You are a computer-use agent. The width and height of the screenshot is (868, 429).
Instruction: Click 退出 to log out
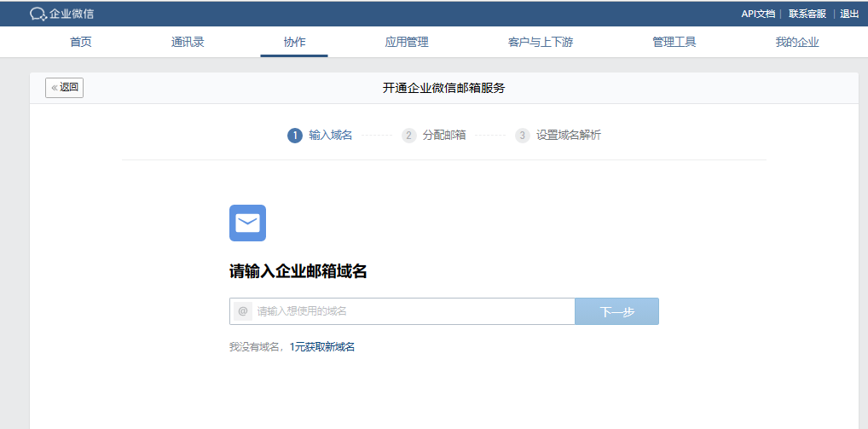(x=849, y=14)
